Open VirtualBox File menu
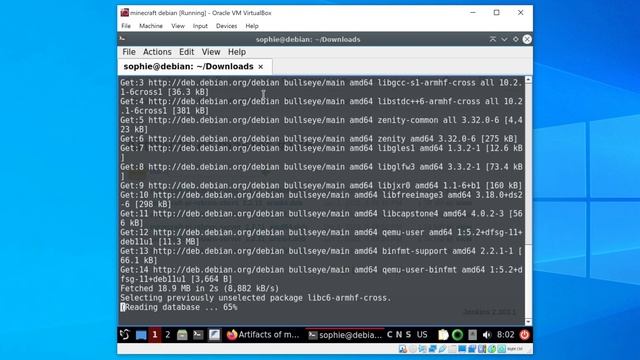 126,26
